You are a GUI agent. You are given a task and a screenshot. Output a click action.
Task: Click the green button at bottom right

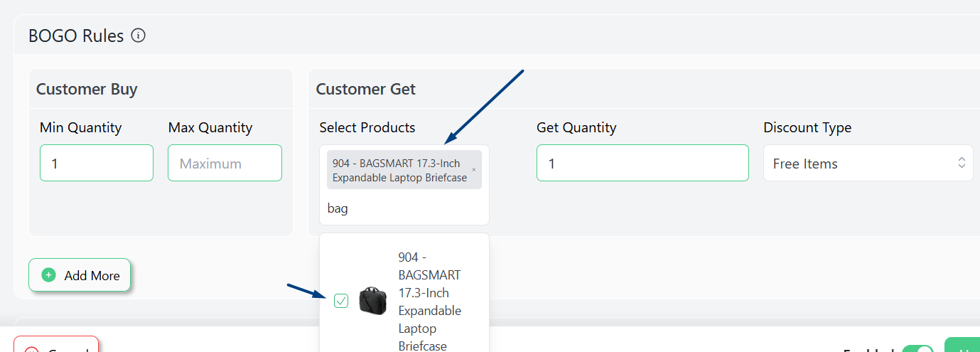click(962, 345)
